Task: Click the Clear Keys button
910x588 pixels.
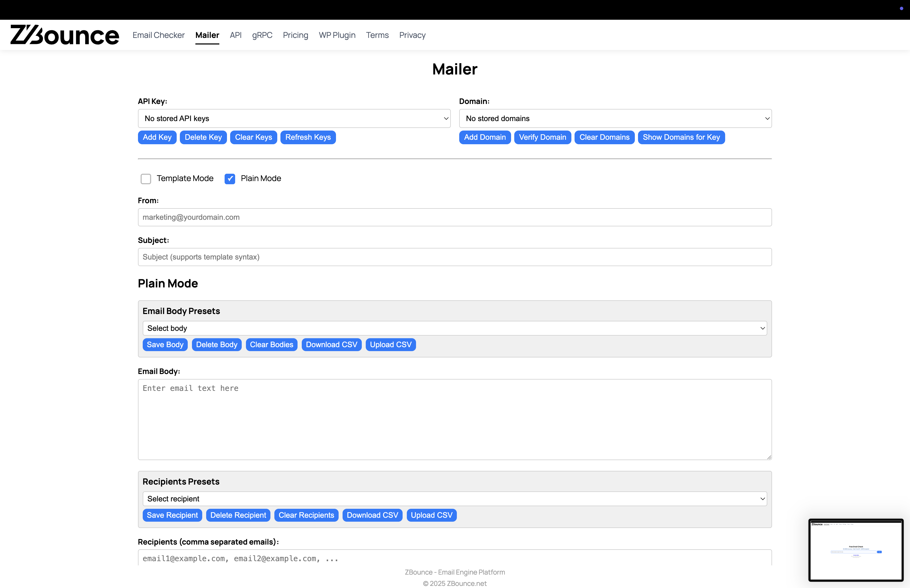Action: tap(254, 137)
